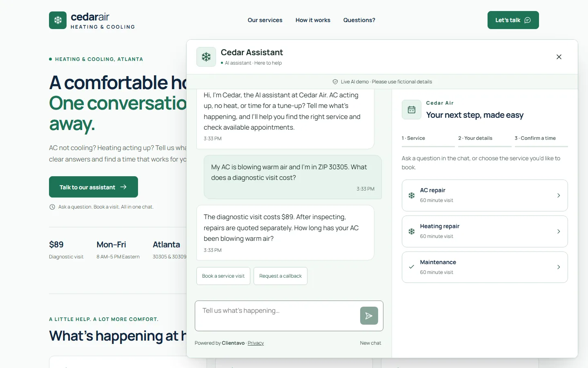Click the snowflake icon on AC repair
The width and height of the screenshot is (588, 368).
coord(412,195)
